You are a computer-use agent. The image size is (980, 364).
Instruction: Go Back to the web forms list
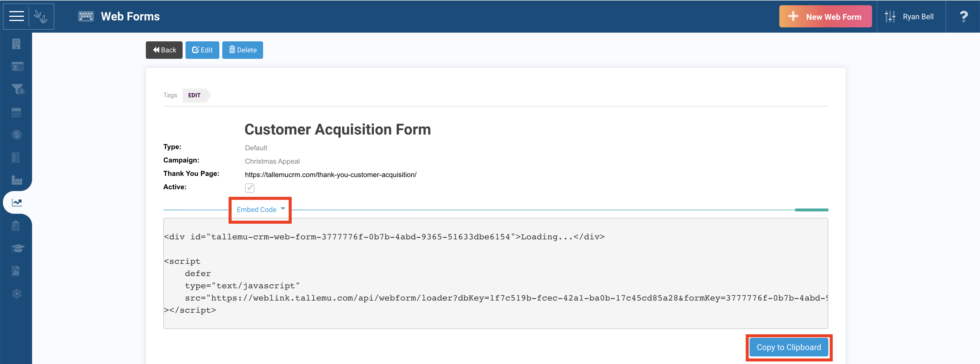pyautogui.click(x=164, y=50)
